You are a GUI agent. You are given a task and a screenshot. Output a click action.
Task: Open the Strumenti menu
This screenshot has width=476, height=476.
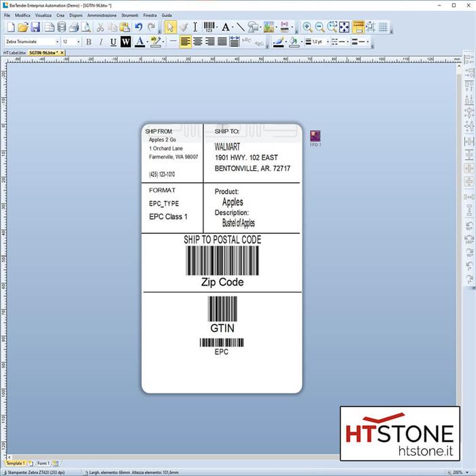coord(130,15)
